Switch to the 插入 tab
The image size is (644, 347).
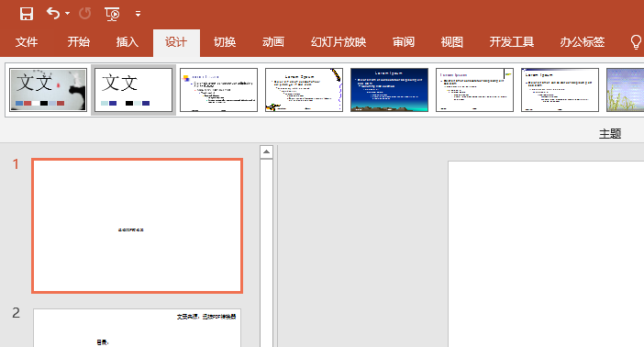127,42
